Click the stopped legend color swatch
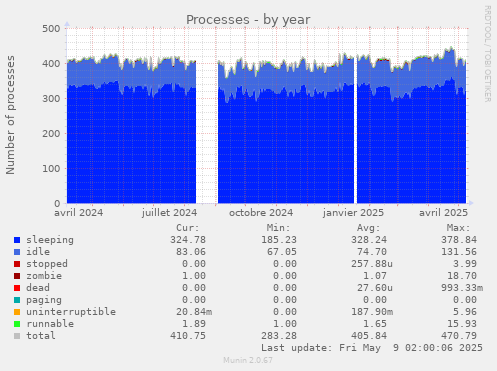 click(17, 264)
